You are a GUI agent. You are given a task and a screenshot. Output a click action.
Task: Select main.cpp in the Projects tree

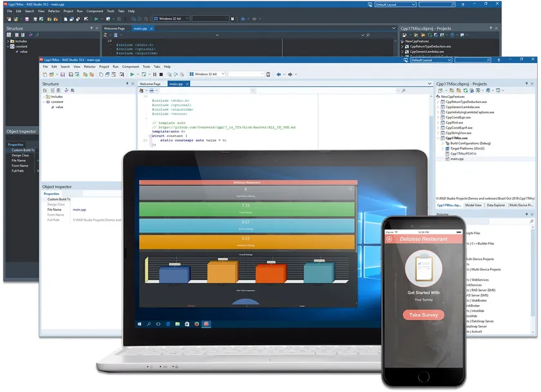coord(457,158)
